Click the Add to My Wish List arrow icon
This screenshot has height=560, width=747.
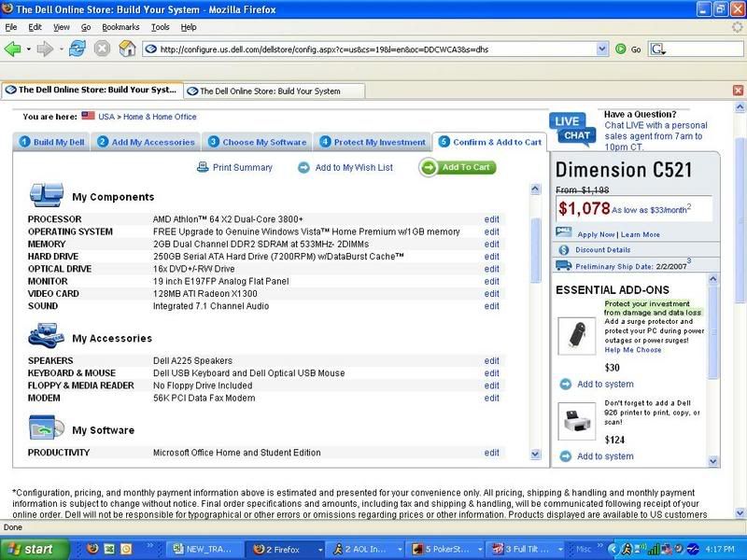303,168
